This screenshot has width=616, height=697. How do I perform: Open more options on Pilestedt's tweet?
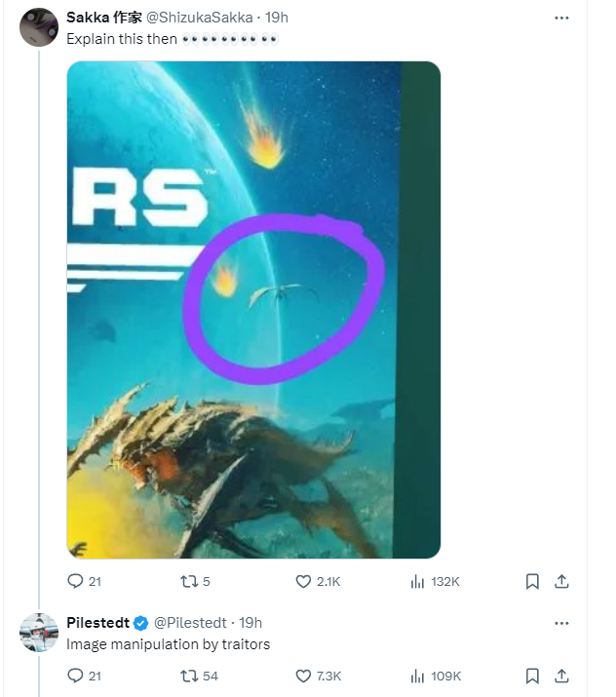pyautogui.click(x=561, y=623)
